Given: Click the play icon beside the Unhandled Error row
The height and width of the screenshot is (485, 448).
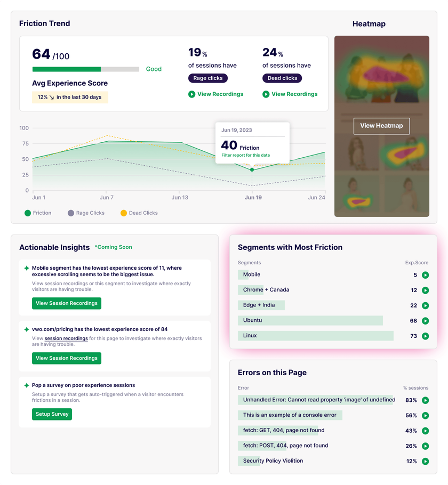Looking at the screenshot, I should [x=425, y=400].
